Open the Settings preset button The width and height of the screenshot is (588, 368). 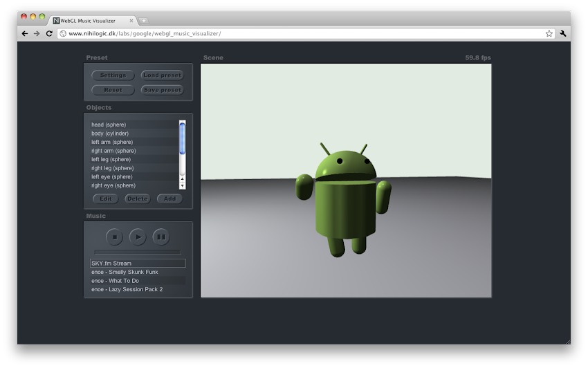(x=113, y=75)
